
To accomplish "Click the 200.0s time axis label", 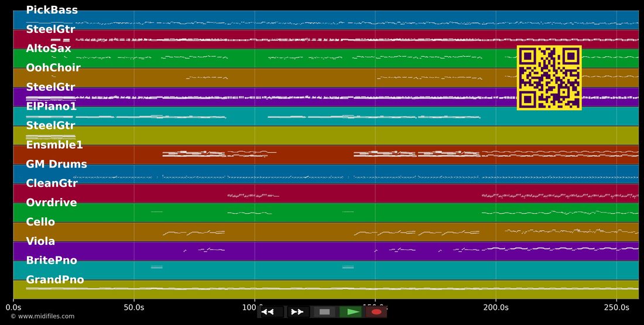I will coord(496,307).
